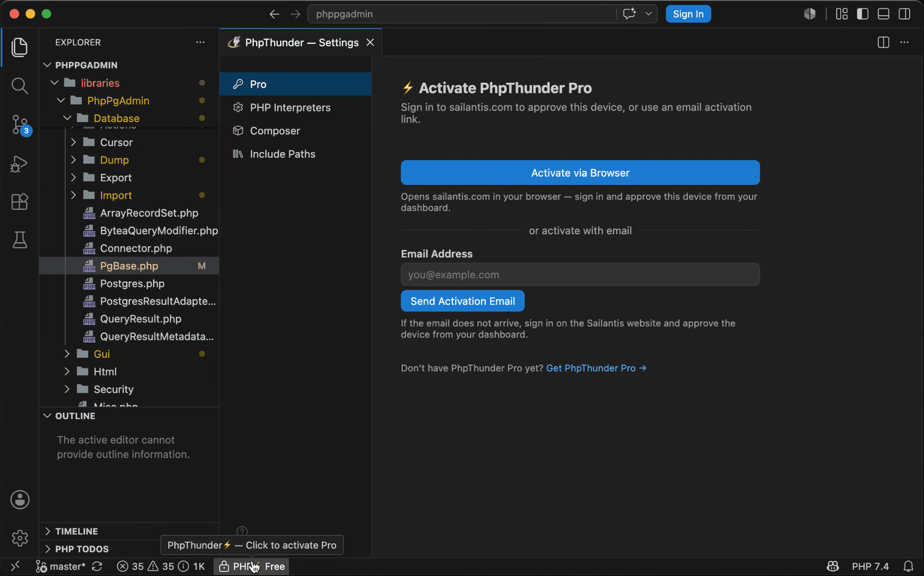Click Send Activation Email button
The height and width of the screenshot is (576, 924).
pos(462,301)
